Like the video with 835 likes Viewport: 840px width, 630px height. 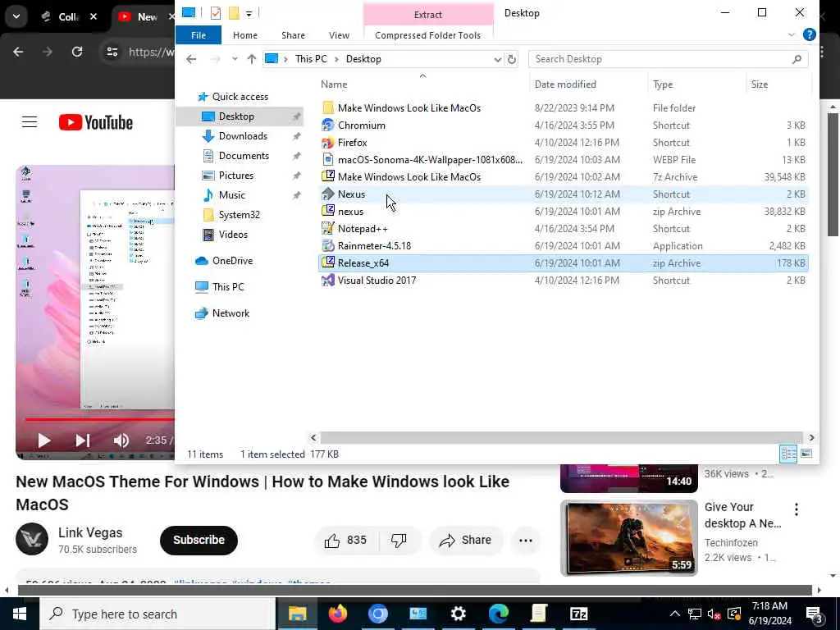[345, 540]
